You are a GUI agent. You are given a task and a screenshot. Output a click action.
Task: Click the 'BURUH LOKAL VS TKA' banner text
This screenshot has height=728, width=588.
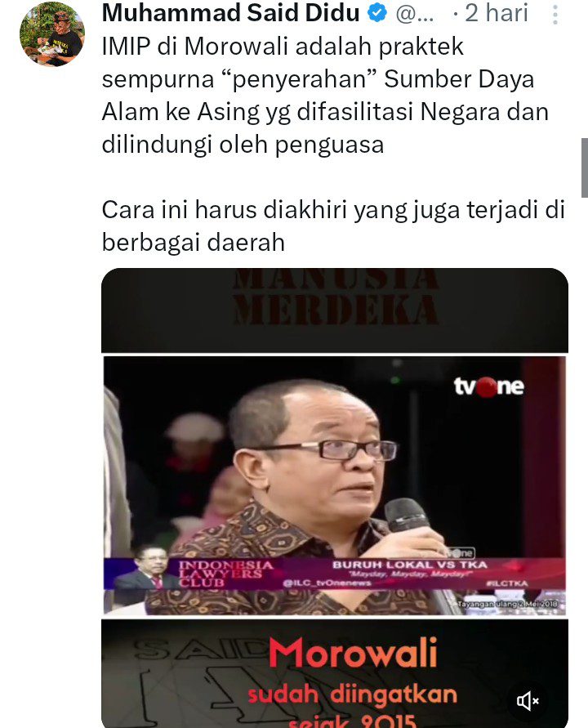click(409, 565)
